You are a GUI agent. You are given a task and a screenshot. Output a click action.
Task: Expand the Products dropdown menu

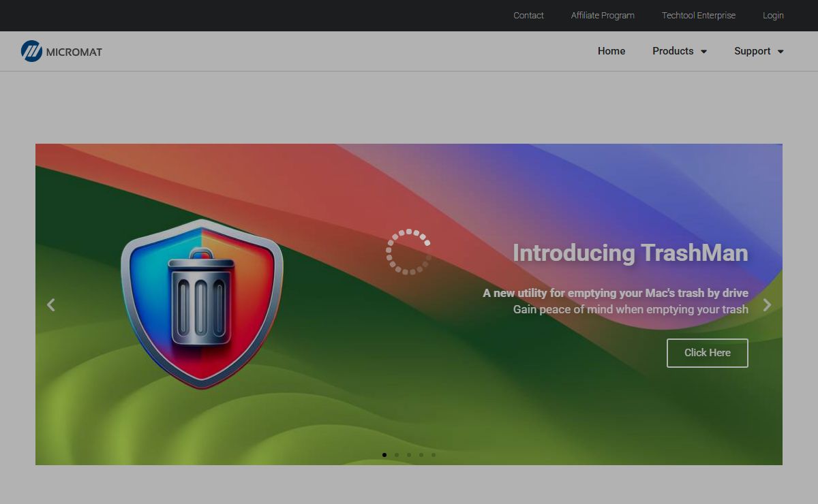point(680,51)
